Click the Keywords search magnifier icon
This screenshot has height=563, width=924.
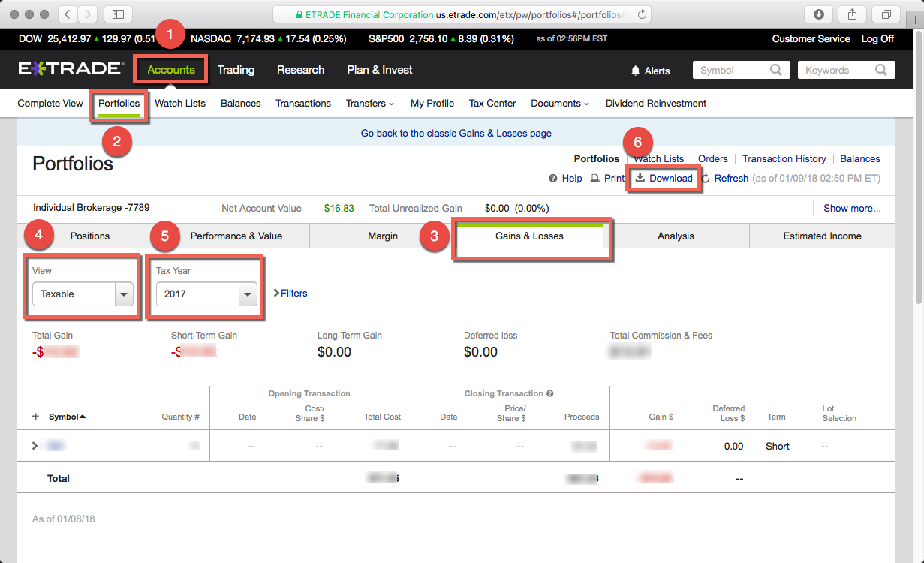click(x=881, y=70)
